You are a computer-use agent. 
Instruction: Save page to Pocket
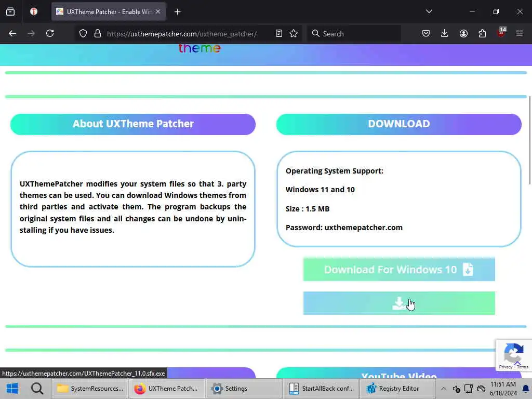(426, 34)
